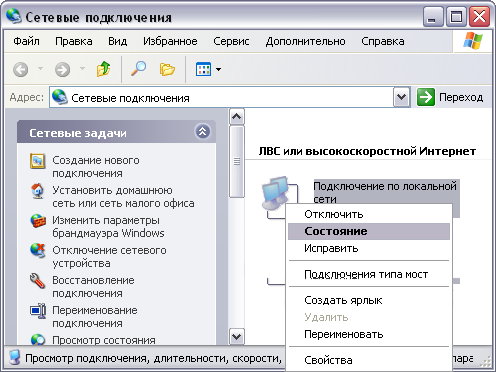Select Переименовать in the context menu
496x372 pixels.
click(369, 334)
